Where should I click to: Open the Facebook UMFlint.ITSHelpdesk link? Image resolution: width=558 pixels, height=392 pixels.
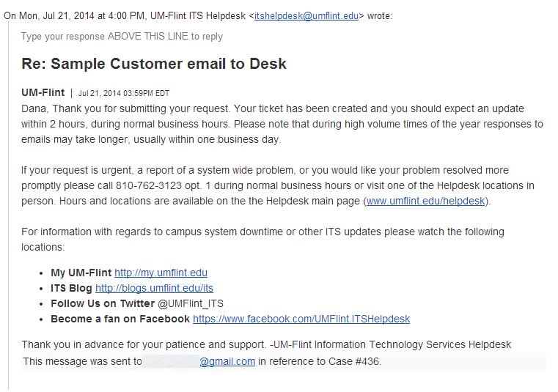pyautogui.click(x=301, y=319)
